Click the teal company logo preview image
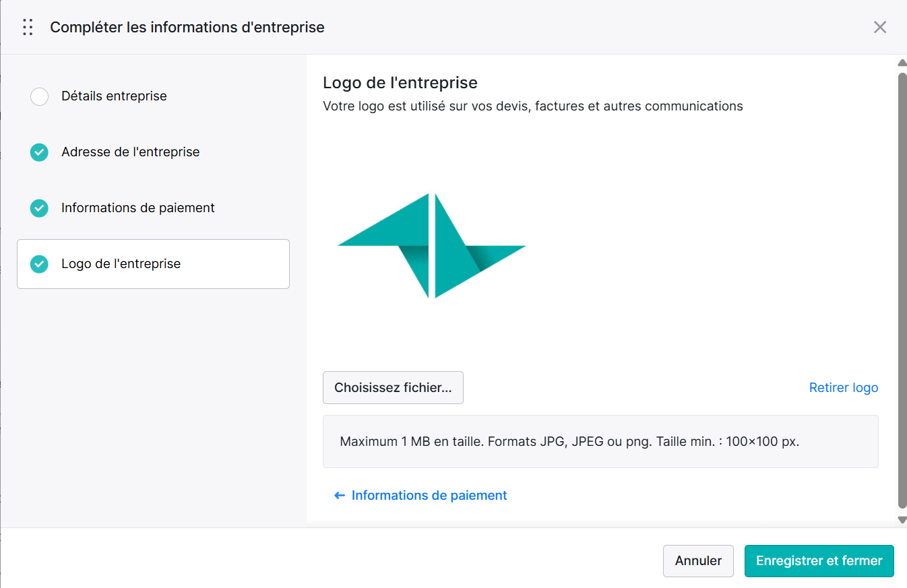 click(431, 246)
